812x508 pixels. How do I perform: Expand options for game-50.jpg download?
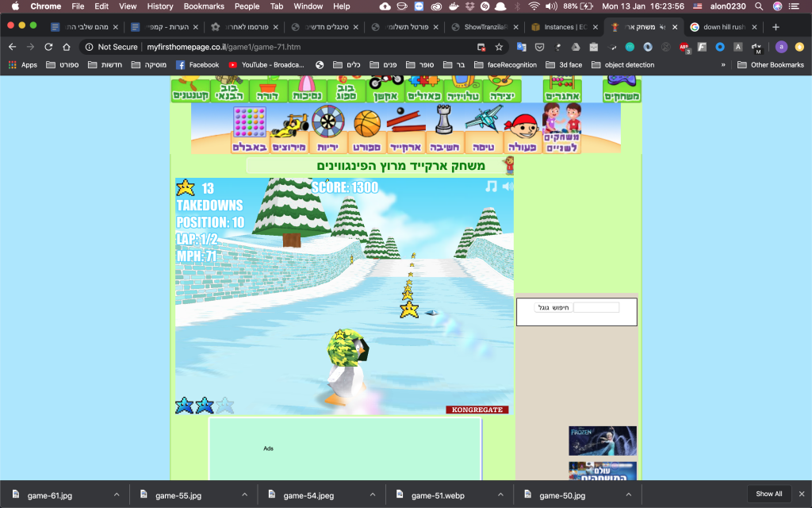(x=628, y=495)
